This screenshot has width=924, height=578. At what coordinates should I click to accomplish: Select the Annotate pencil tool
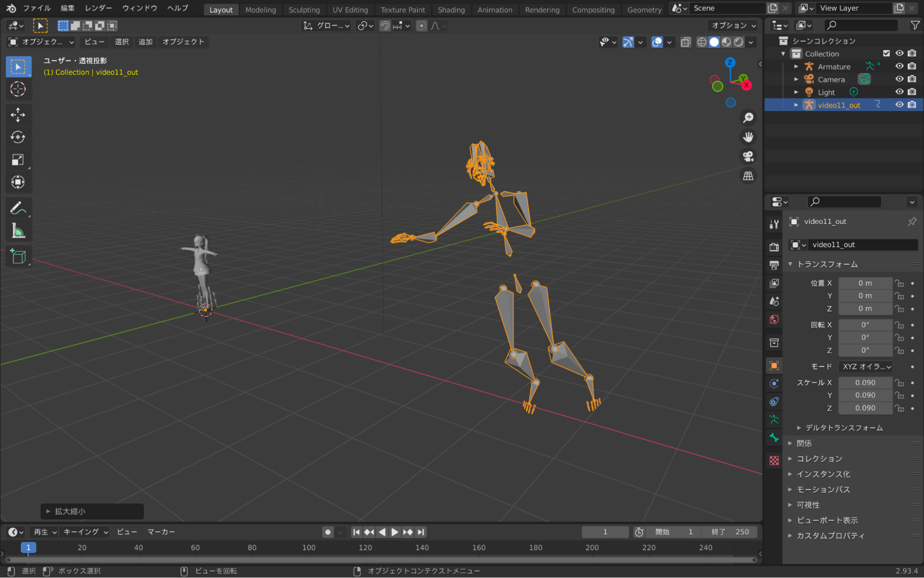coord(18,208)
